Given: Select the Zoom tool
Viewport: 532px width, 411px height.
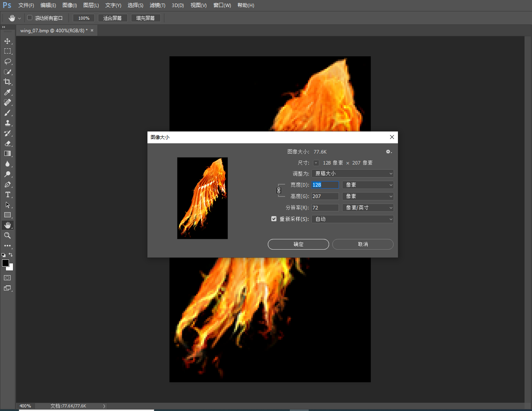Looking at the screenshot, I should coord(7,235).
